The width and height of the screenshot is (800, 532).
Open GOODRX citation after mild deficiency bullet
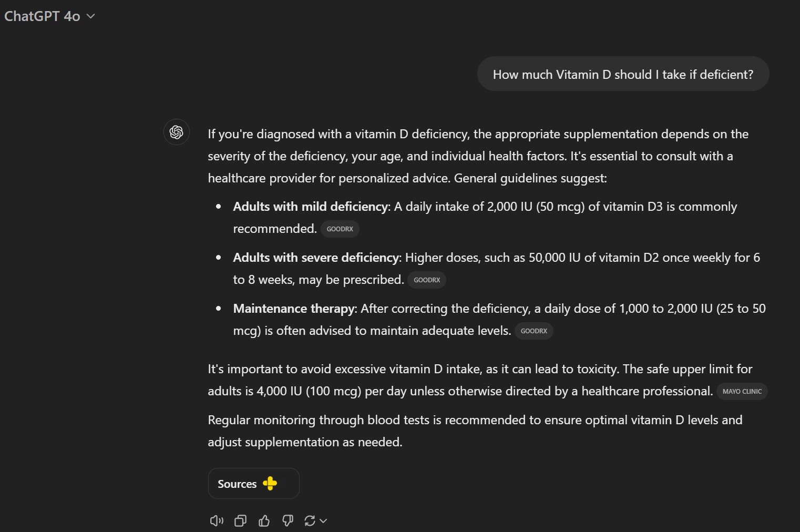tap(340, 229)
